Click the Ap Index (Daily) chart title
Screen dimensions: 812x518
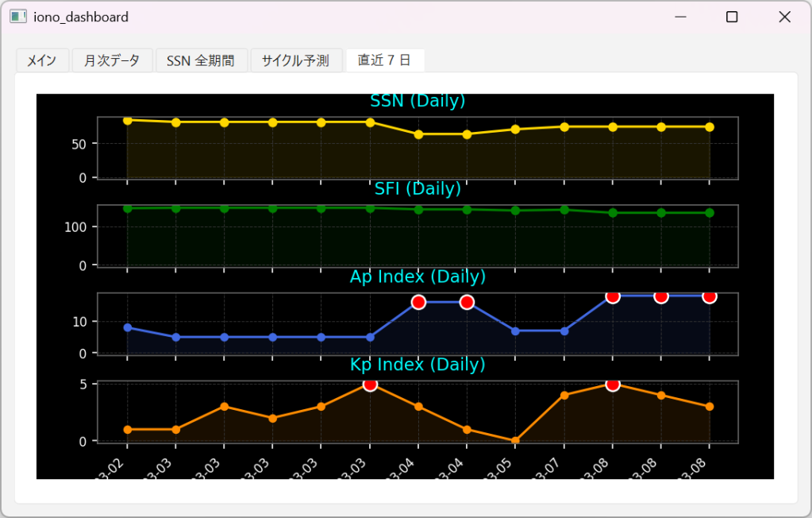pos(418,276)
